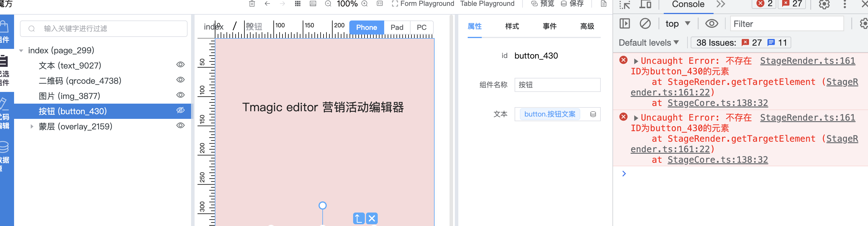This screenshot has height=226, width=868.
Task: Click the 预览 preview button
Action: click(542, 4)
